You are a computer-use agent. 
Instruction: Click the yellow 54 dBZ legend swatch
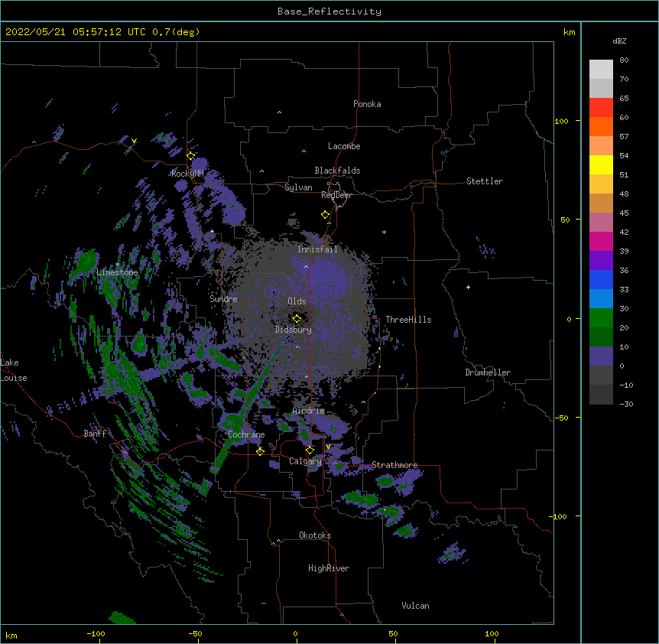[x=601, y=164]
